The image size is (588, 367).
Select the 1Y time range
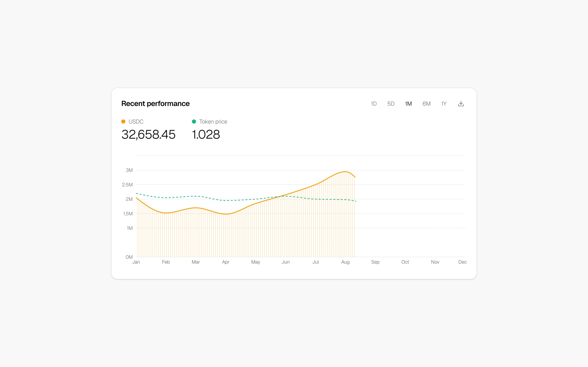pyautogui.click(x=444, y=103)
